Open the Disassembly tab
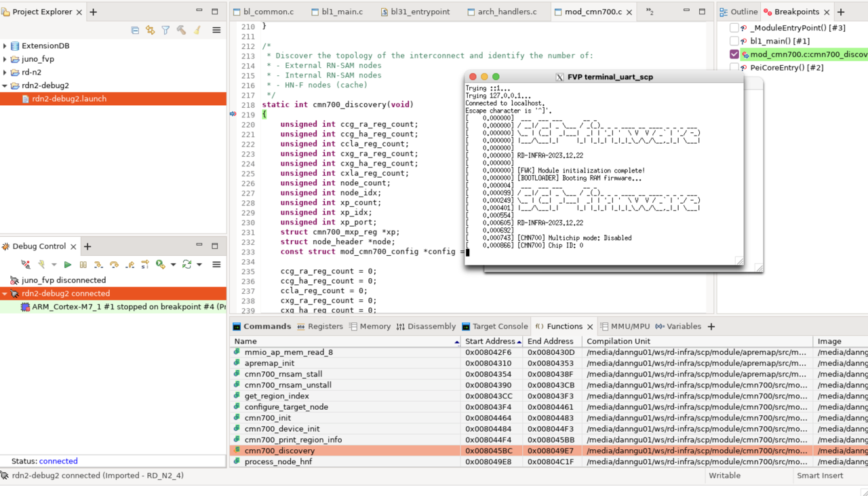Screen dimensions: 868x496 (x=426, y=326)
